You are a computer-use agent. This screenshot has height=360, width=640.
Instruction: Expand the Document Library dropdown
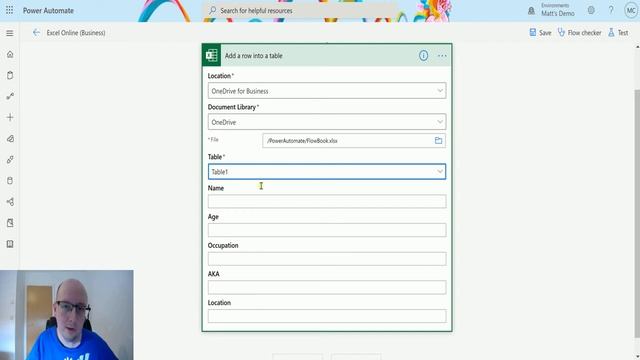327,122
